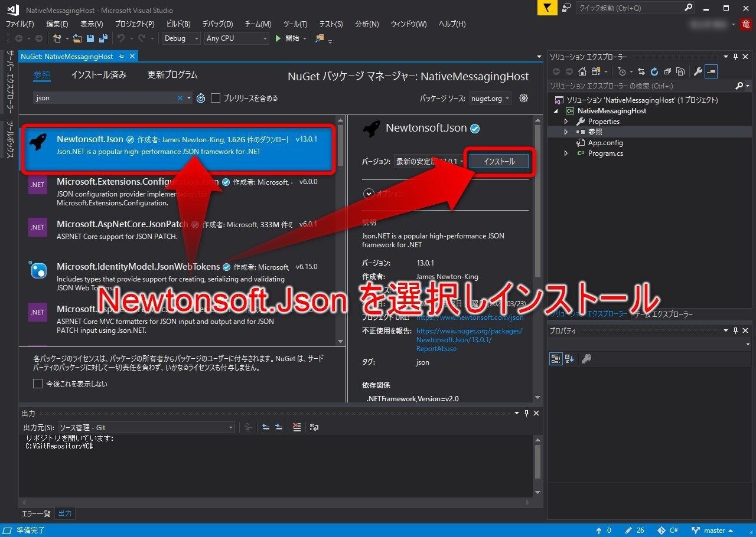The image size is (756, 537).
Task: Click the Pending Changes Filter clock icon
Action: tap(622, 71)
